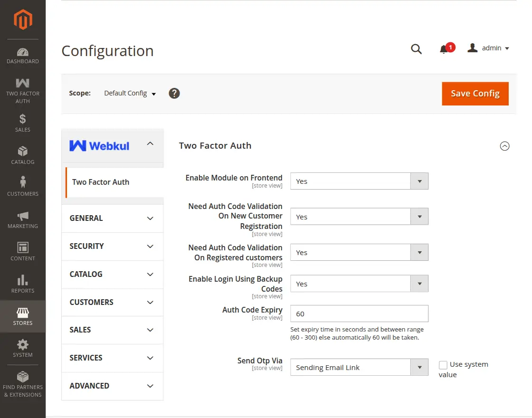This screenshot has height=418, width=532.
Task: Click the Auth Code Expiry field
Action: 359,313
